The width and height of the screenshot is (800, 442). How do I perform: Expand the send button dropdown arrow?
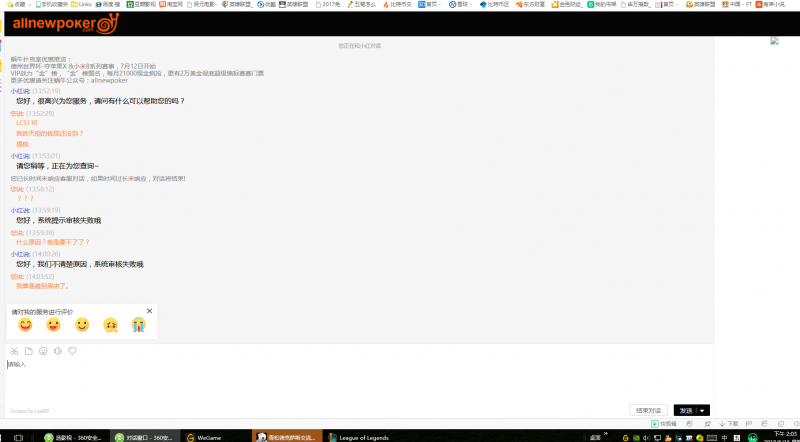tap(704, 410)
